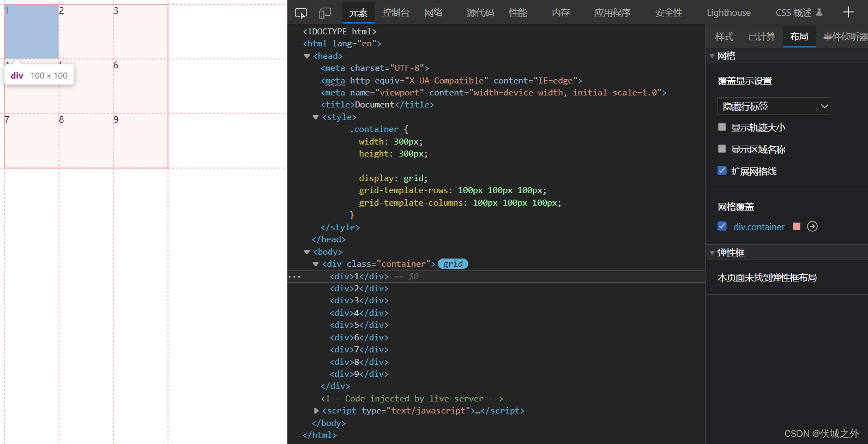Click the plus icon to add a tool tab
Screen dimensions: 868x444
pos(848,13)
